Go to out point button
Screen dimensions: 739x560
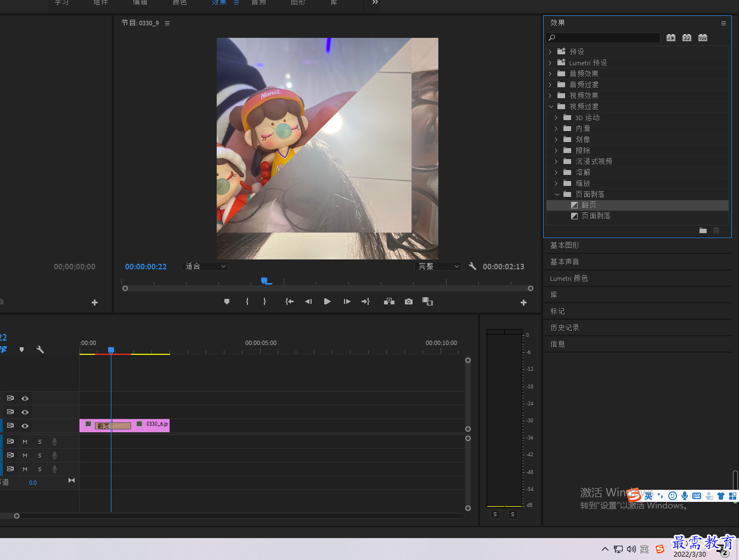(365, 302)
